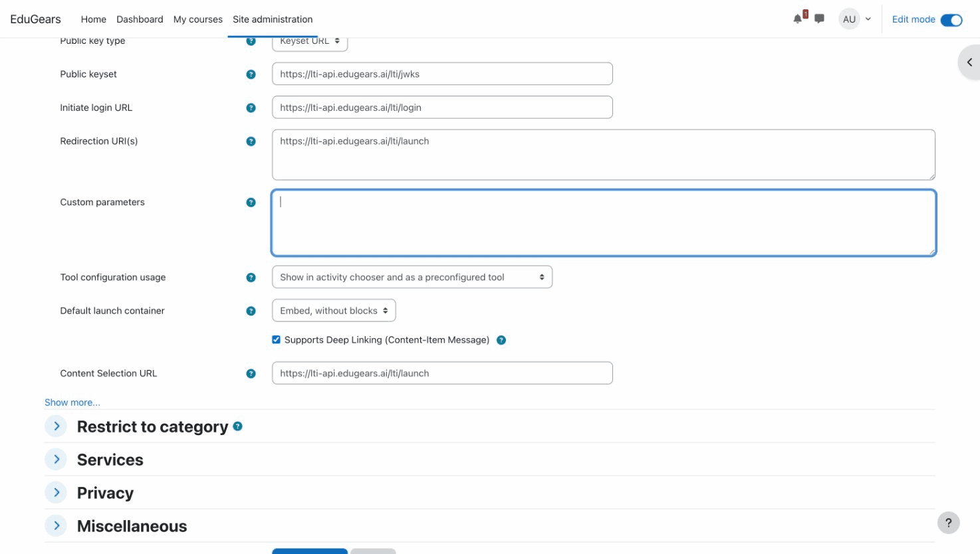Click the floating help question mark
The width and height of the screenshot is (980, 554).
(x=948, y=523)
